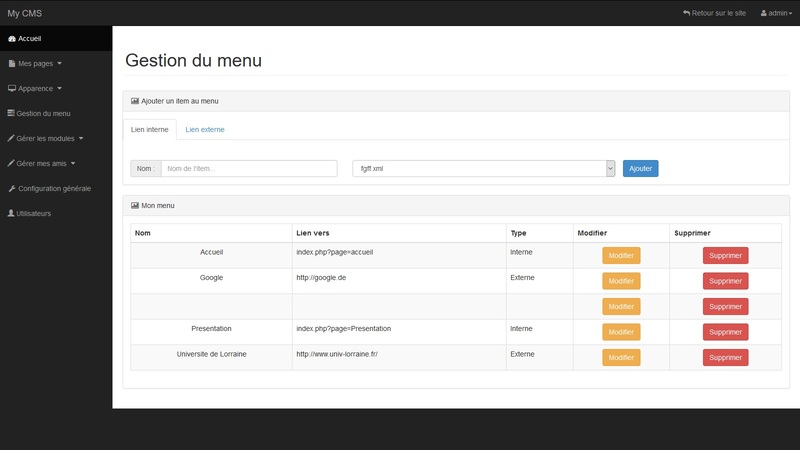Focus the Nom de l'item text field
Image resolution: width=800 pixels, height=450 pixels.
[249, 169]
